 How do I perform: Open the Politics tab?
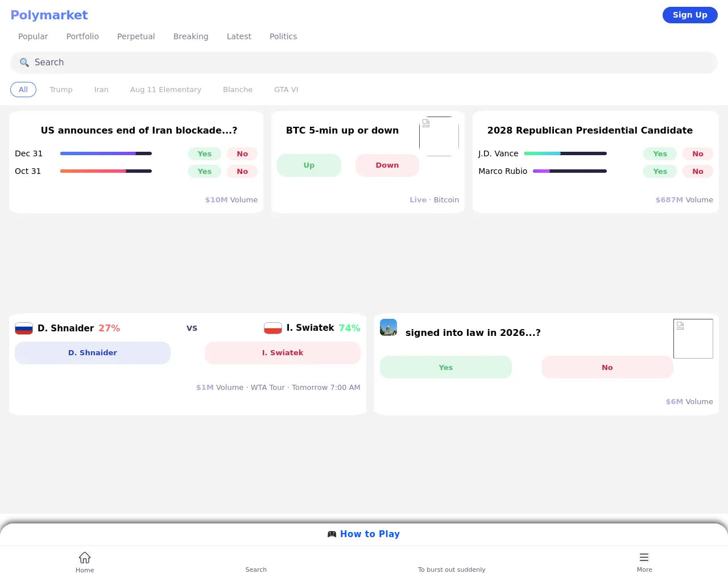(283, 36)
